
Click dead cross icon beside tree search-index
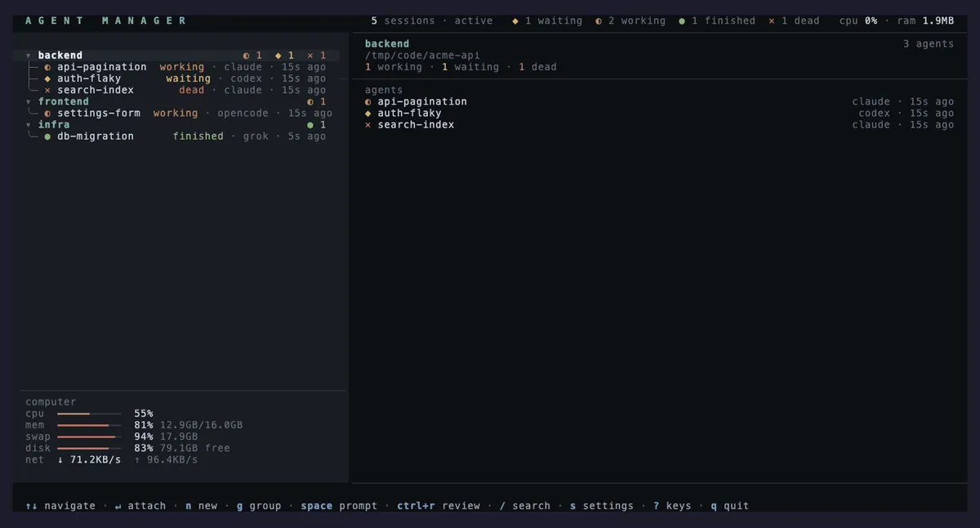tap(47, 90)
